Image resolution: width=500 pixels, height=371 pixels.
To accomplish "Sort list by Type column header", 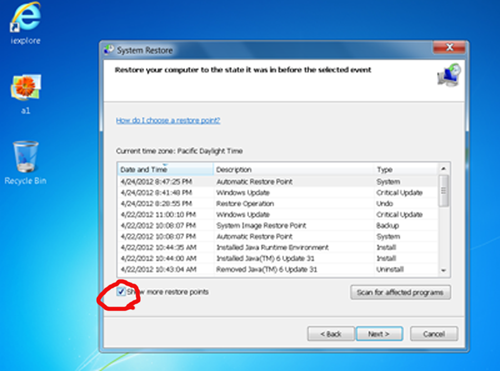I will point(406,169).
